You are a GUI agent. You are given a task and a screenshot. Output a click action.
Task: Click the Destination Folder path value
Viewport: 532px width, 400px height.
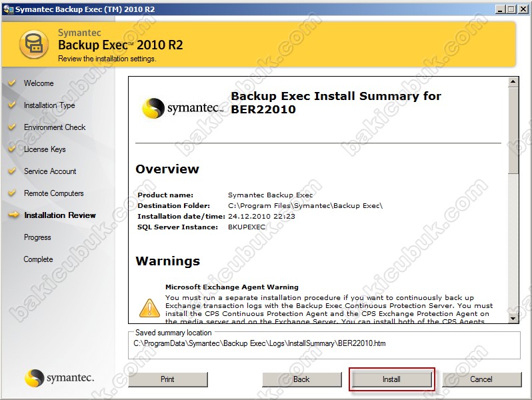(305, 205)
